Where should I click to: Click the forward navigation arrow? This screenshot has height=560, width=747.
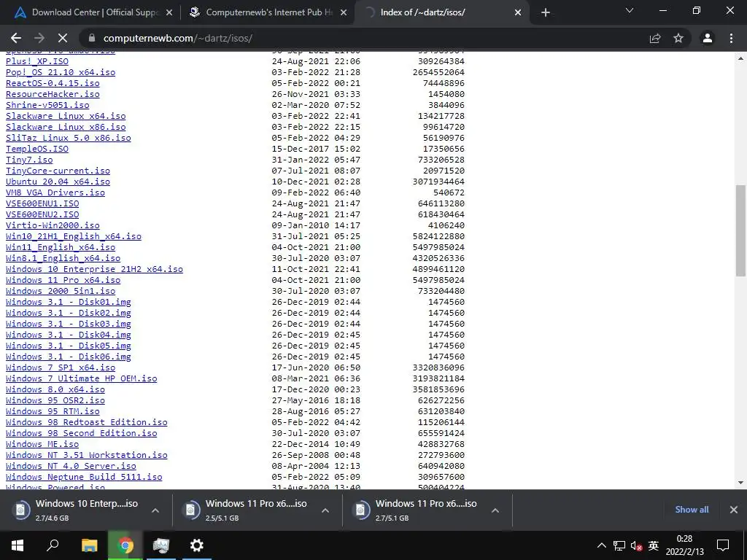point(39,38)
